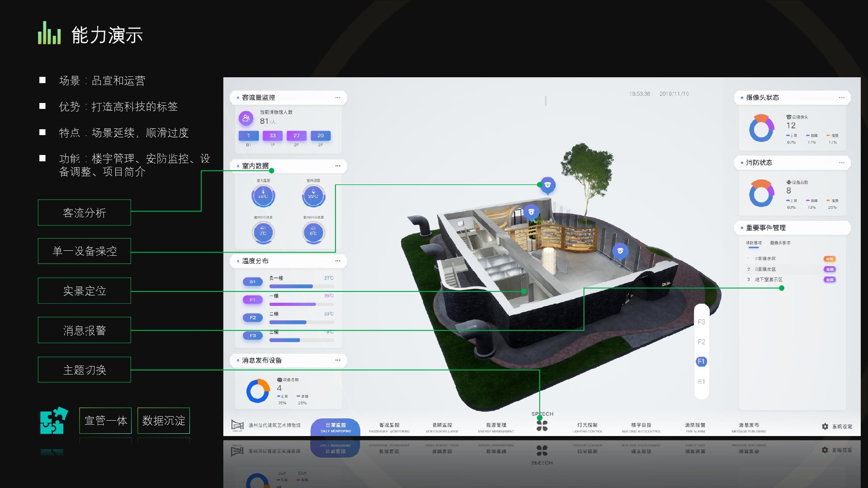
Task: Switch to floor F2 in floor selector
Action: pyautogui.click(x=701, y=342)
